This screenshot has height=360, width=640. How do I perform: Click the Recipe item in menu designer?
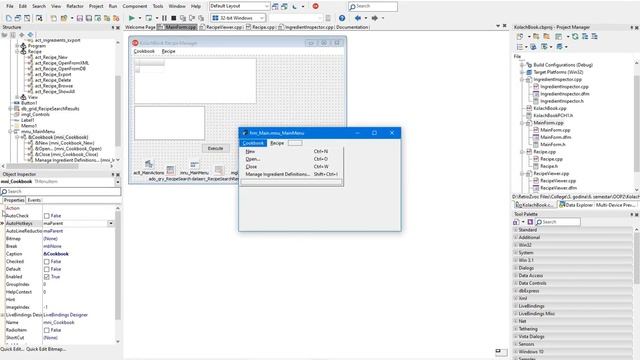pos(277,143)
